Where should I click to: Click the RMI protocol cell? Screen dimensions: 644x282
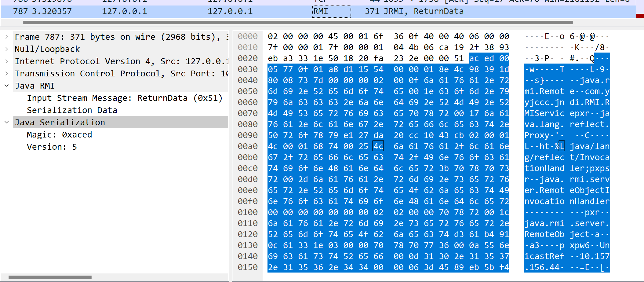[331, 12]
